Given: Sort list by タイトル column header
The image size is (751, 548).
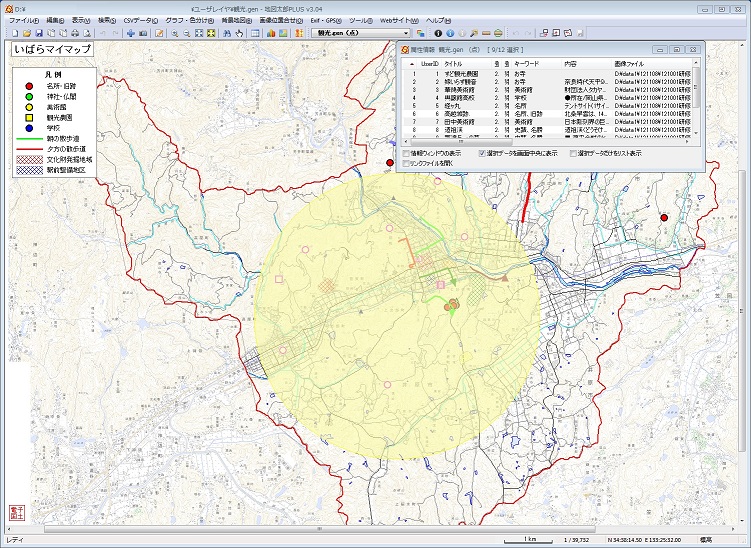Looking at the screenshot, I should tap(453, 62).
